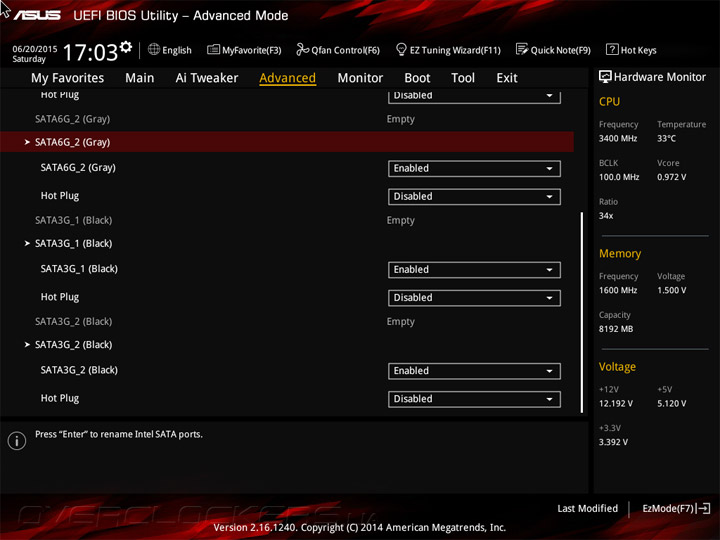This screenshot has width=720, height=540.
Task: Click Vcore value 0.972 V
Action: pos(671,177)
